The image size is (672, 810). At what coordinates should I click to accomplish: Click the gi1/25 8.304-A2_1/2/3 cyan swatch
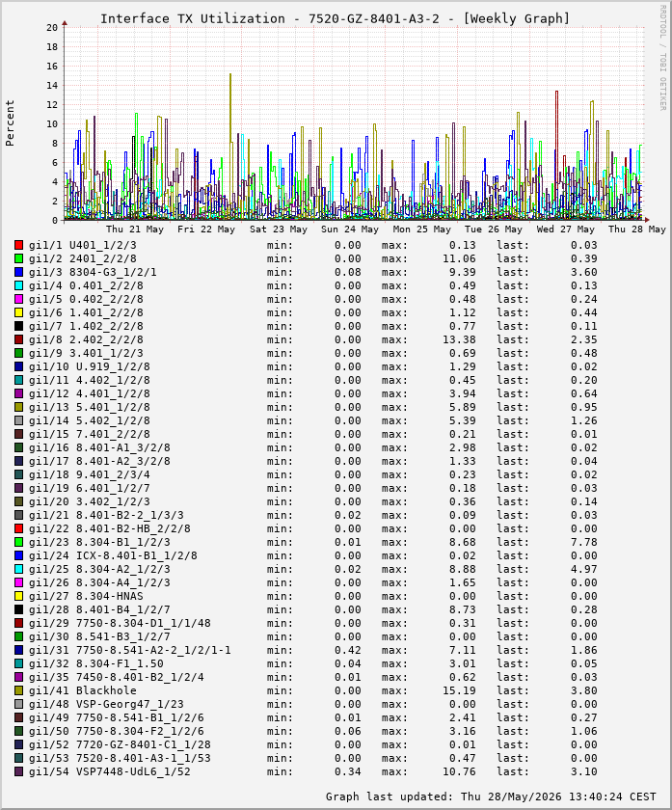coord(19,569)
